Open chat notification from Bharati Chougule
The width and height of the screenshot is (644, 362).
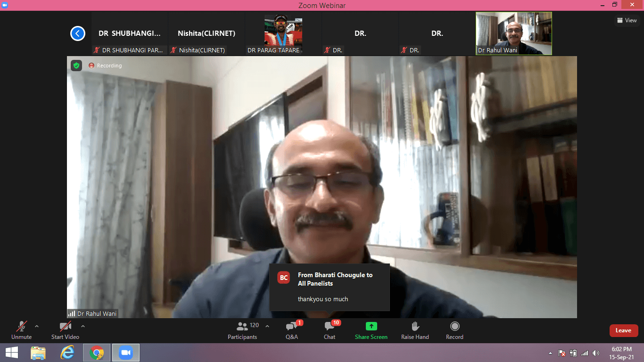[x=330, y=287]
